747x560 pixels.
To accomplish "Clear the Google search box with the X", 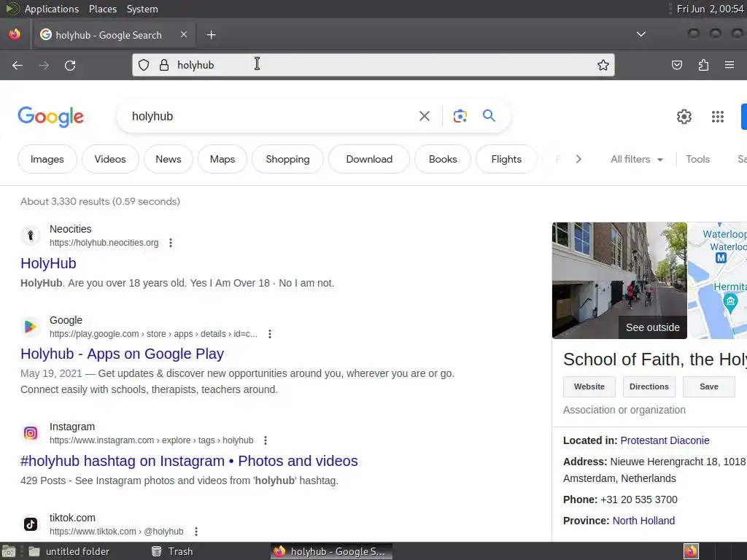I will [x=424, y=116].
